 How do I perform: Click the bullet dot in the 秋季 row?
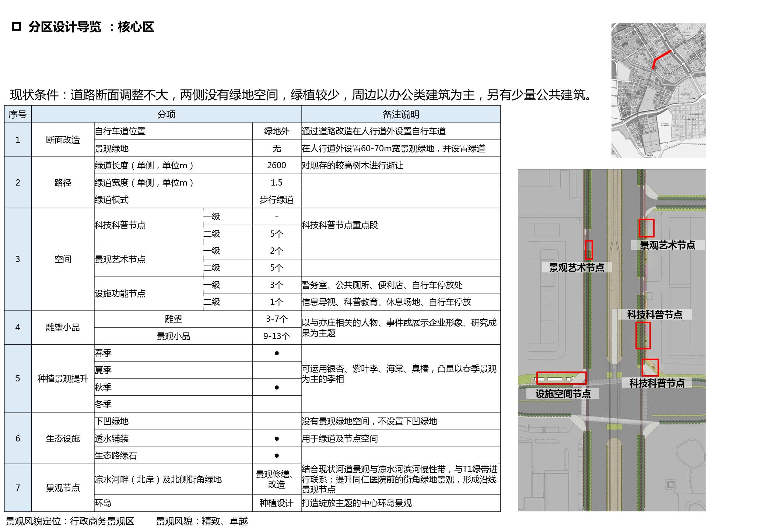click(277, 387)
